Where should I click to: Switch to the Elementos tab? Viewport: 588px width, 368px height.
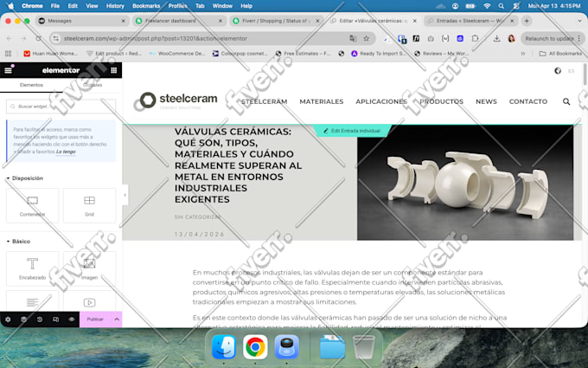(x=31, y=85)
